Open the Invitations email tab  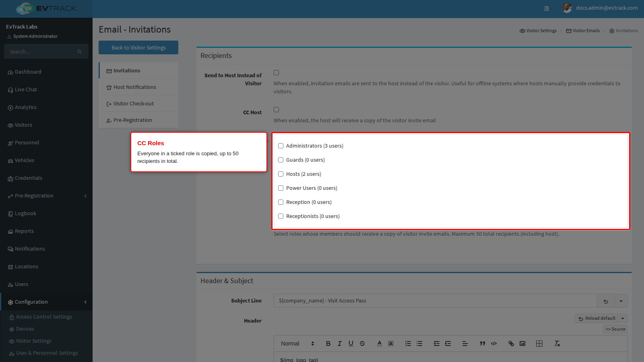point(139,71)
